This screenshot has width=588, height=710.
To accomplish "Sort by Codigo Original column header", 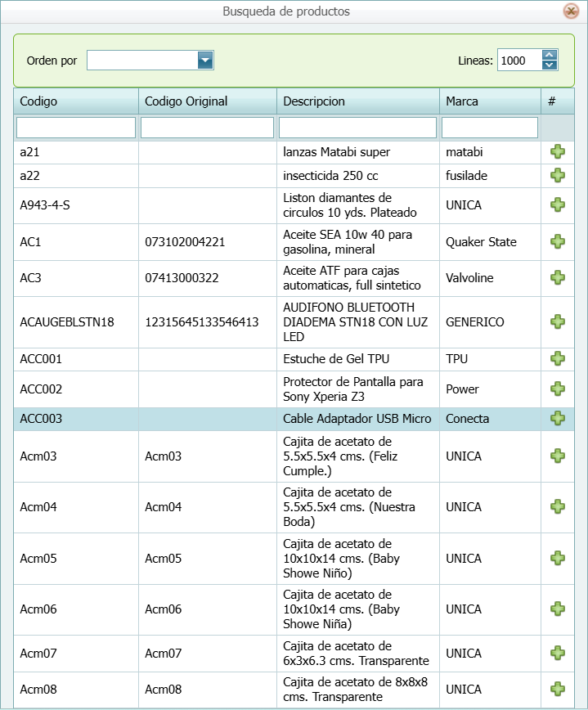I will click(207, 101).
